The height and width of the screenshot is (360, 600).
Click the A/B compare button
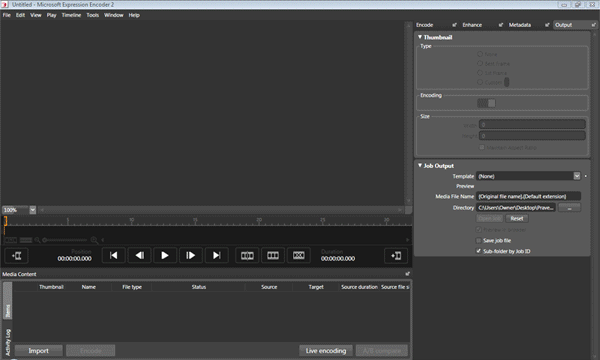click(382, 350)
